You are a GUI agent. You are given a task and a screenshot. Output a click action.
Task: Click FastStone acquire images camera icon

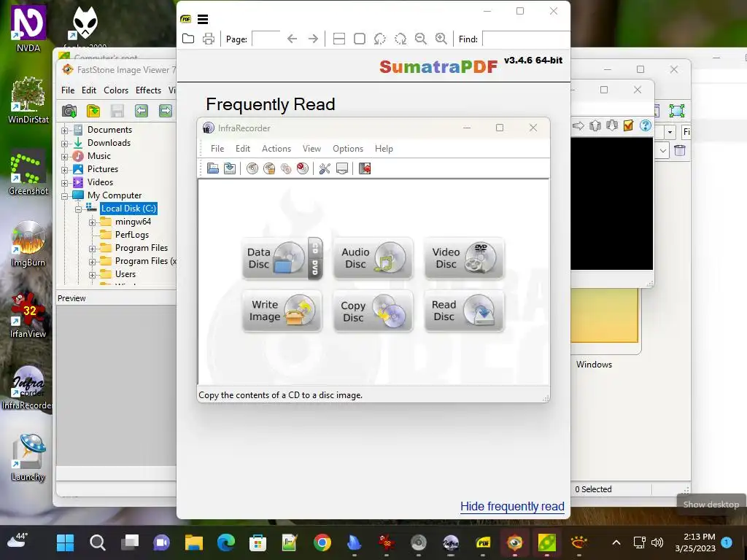click(69, 111)
